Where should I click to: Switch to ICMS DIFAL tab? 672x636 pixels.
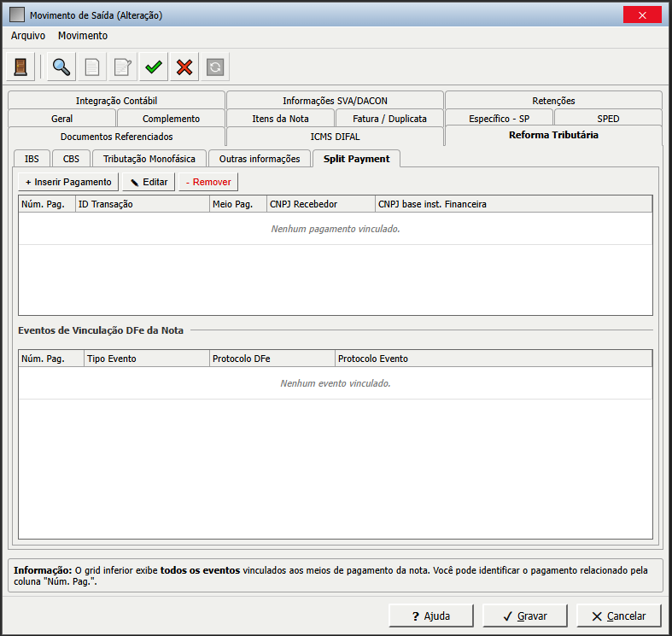click(335, 137)
